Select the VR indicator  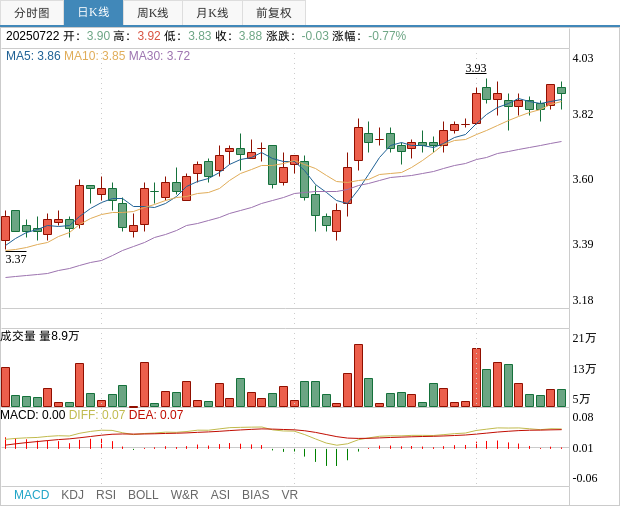tap(289, 495)
